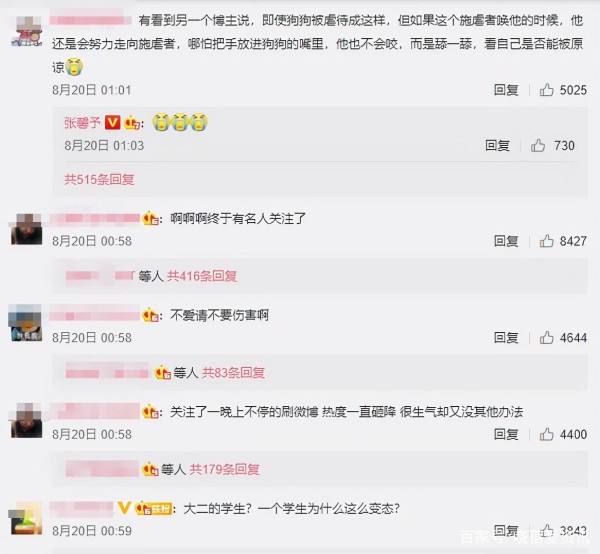600x554 pixels.
Task: Reply to 啊啊啊终于有名人关注了 comment
Action: (506, 241)
